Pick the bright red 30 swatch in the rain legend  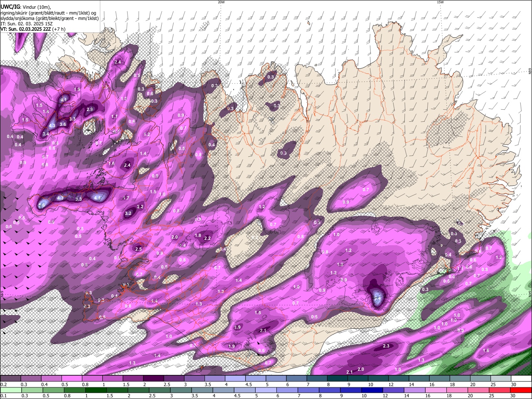[x=521, y=390]
